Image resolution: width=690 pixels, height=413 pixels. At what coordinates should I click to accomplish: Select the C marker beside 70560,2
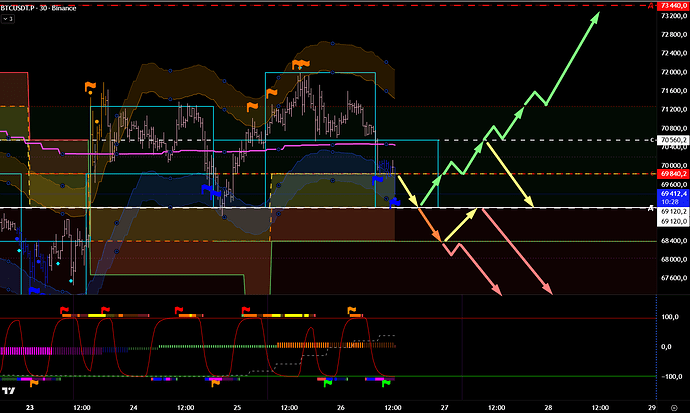[x=651, y=141]
